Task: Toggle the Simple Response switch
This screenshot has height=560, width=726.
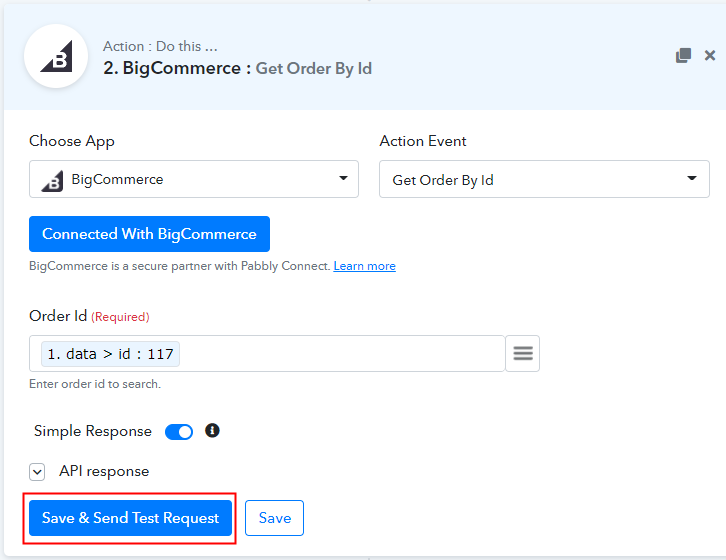Action: (x=179, y=432)
